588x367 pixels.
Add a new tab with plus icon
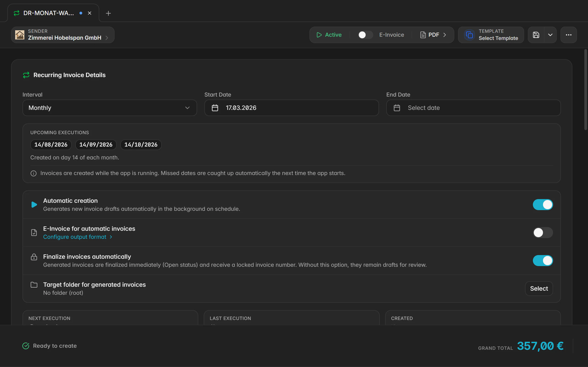[x=108, y=13]
